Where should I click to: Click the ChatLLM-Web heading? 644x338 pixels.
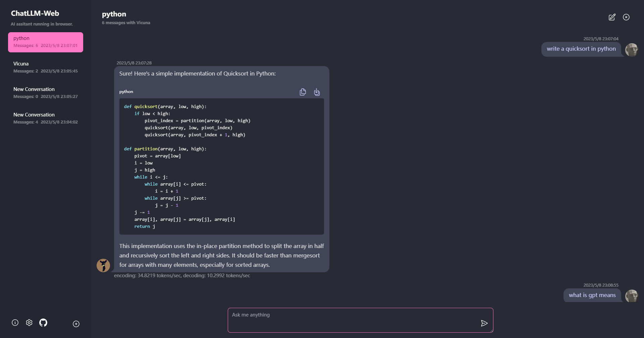tap(35, 13)
